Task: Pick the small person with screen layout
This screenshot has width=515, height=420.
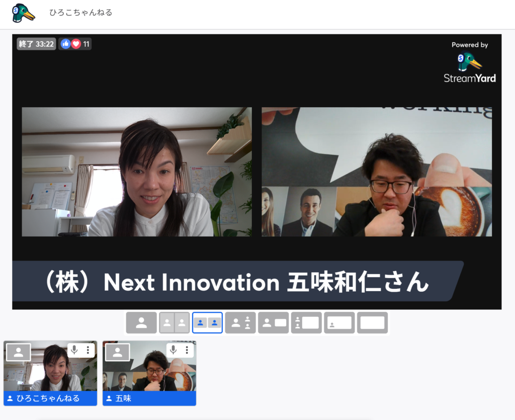Action: pyautogui.click(x=273, y=323)
